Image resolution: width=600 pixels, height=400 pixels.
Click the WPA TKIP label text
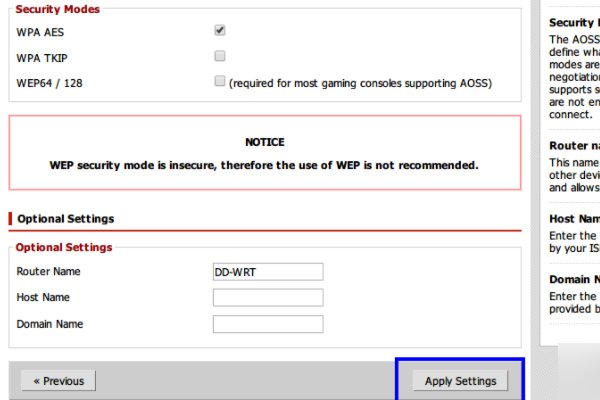(42, 57)
